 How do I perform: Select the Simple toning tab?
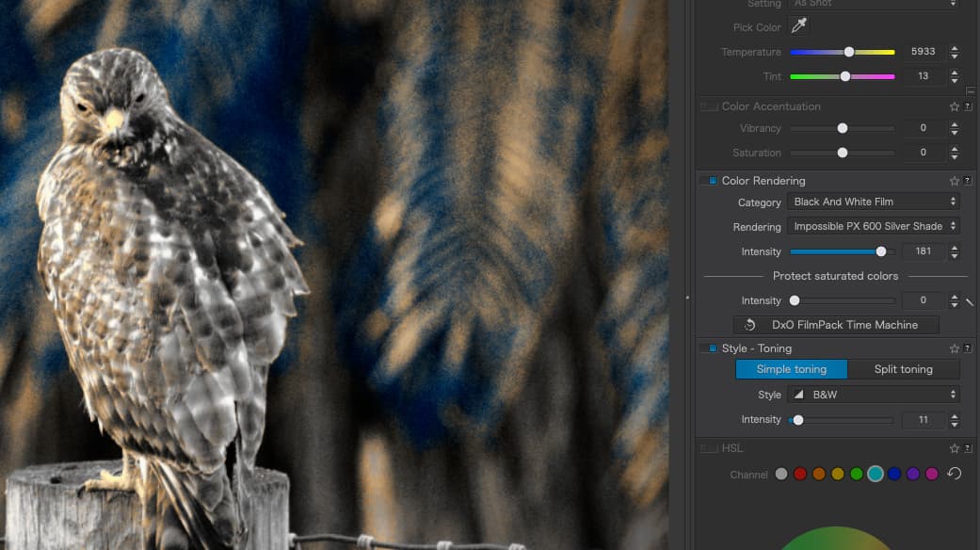(791, 369)
